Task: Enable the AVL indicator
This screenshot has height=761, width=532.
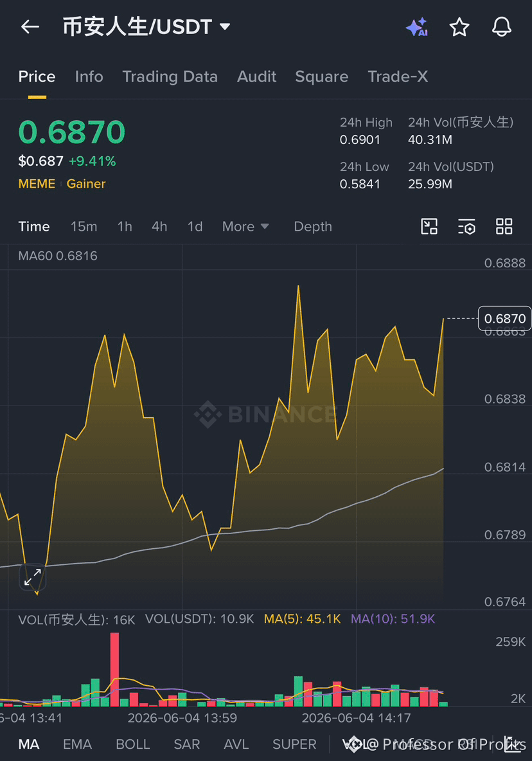Action: 236,744
